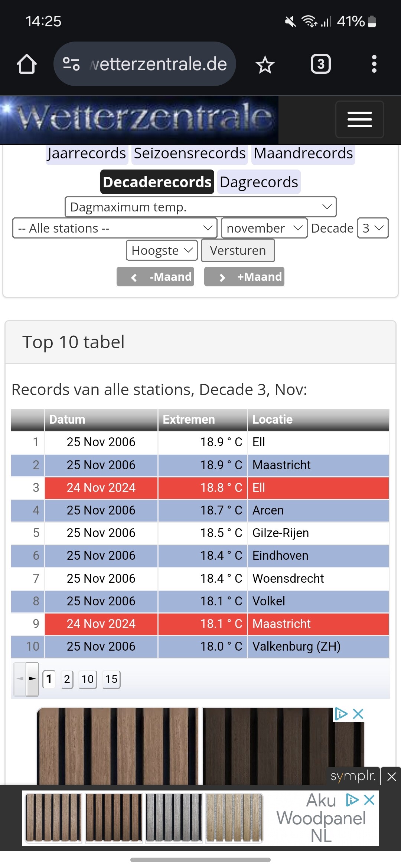Open the tab switcher showing 3 tabs
The height and width of the screenshot is (868, 401).
coord(320,64)
